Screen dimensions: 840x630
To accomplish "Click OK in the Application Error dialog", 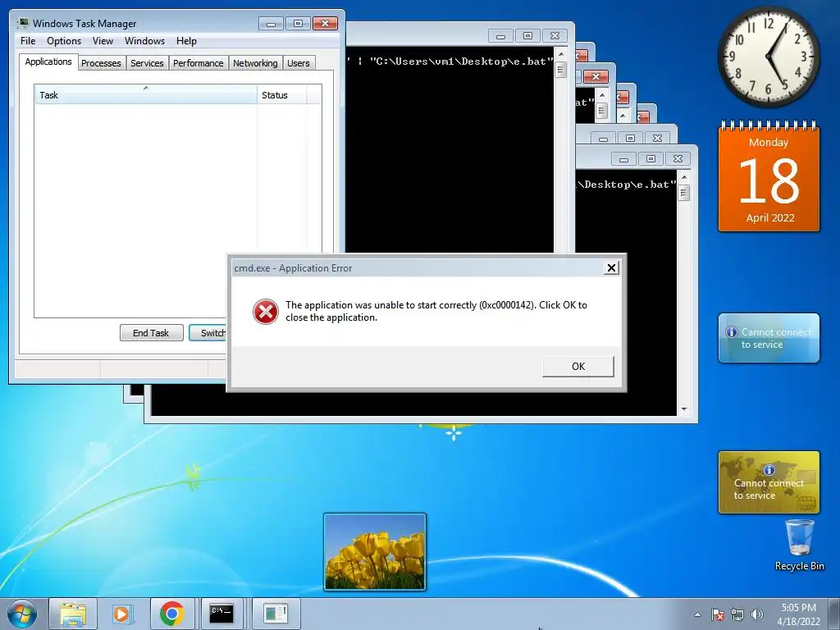I will tap(578, 367).
